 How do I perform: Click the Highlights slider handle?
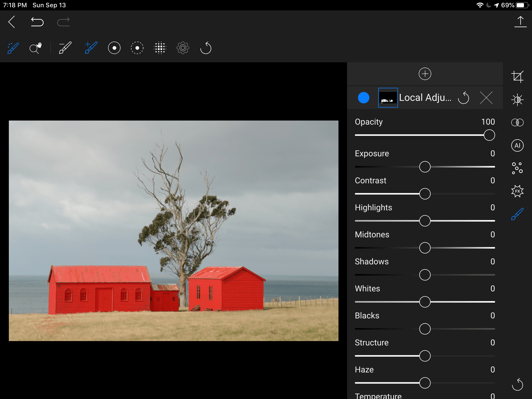point(425,221)
